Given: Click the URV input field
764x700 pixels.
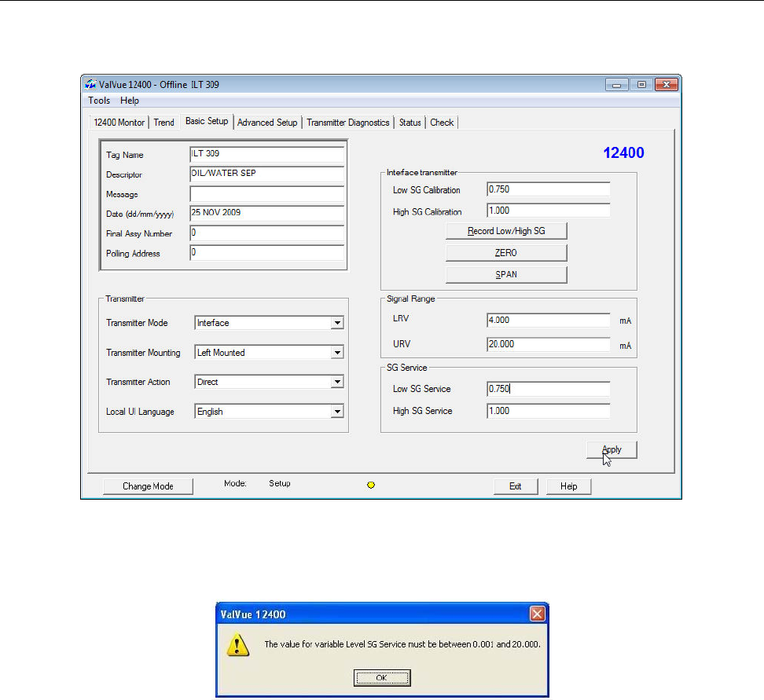Looking at the screenshot, I should point(548,344).
